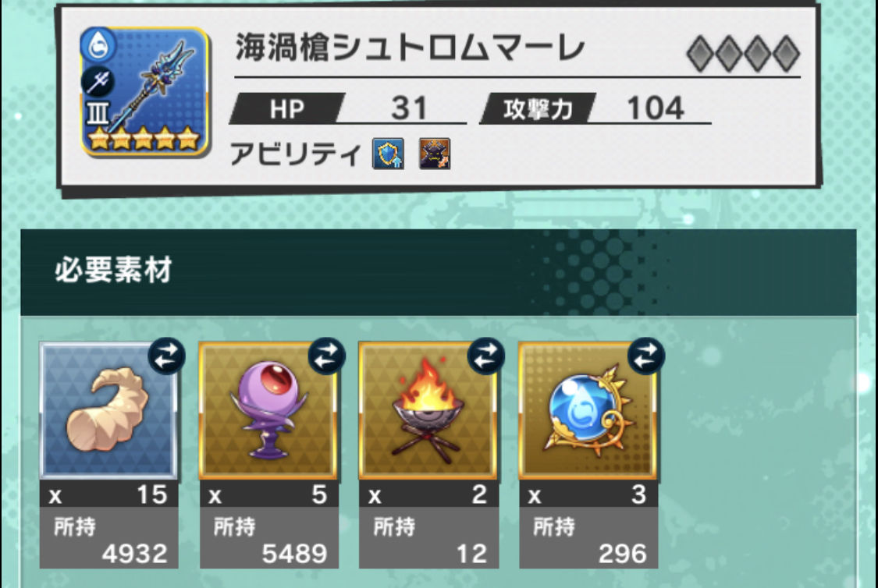878x588 pixels.
Task: Tap the 攻撃力 104 stat label
Action: (x=595, y=108)
